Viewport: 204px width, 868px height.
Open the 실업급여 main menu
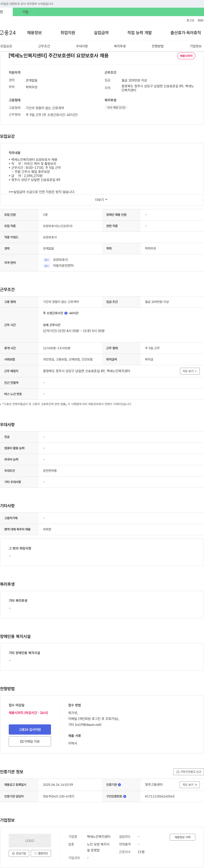tap(101, 33)
